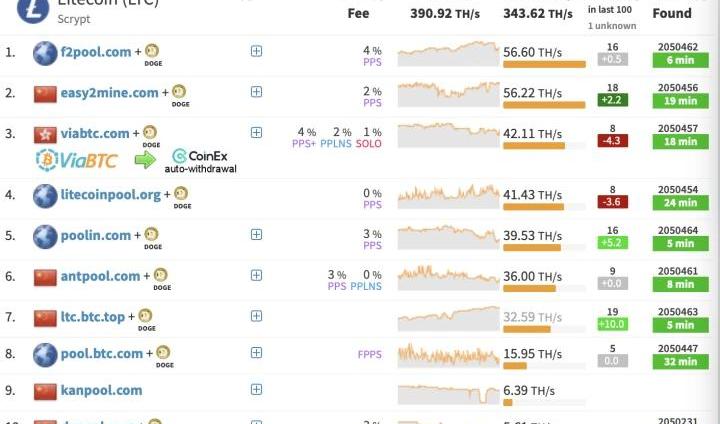The image size is (720, 424).
Task: Expand the plus box for poolin.com
Action: click(x=256, y=235)
